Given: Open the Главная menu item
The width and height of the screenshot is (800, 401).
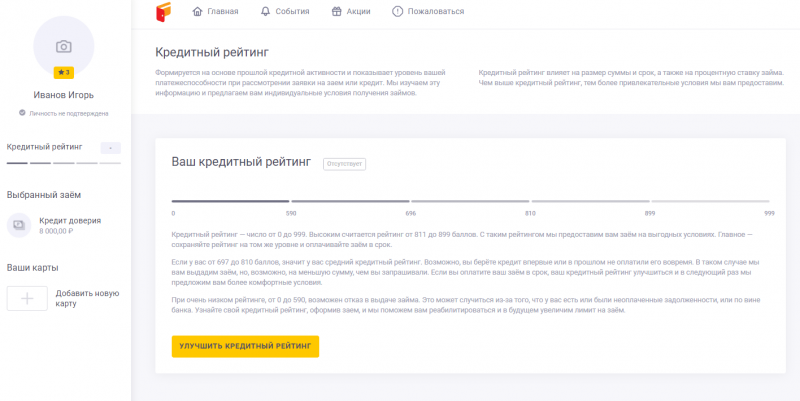Looking at the screenshot, I should (x=222, y=12).
